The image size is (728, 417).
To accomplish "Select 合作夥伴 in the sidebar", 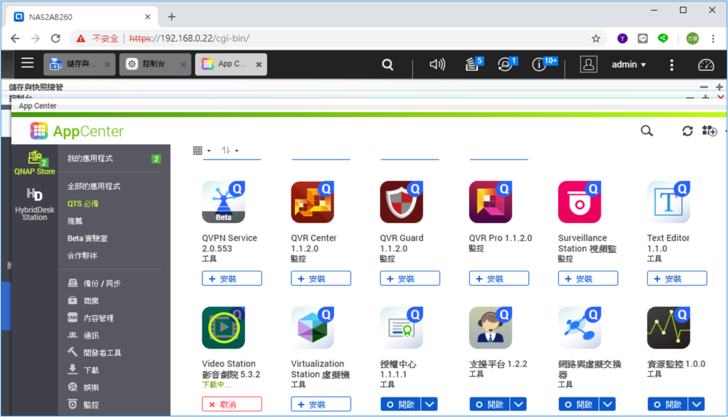I will click(82, 255).
